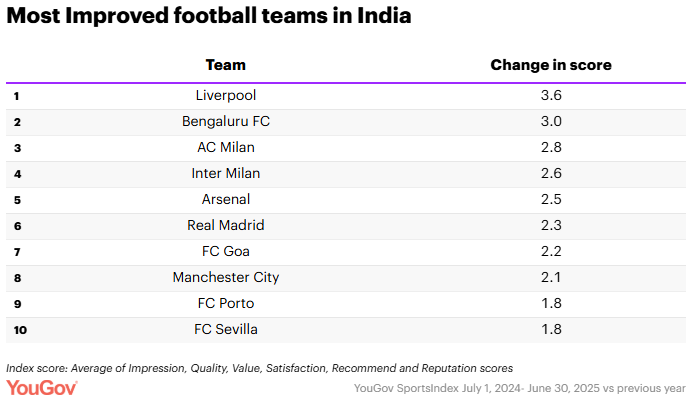Click Liverpool's 3.6 score value
692x404 pixels.
tap(551, 96)
